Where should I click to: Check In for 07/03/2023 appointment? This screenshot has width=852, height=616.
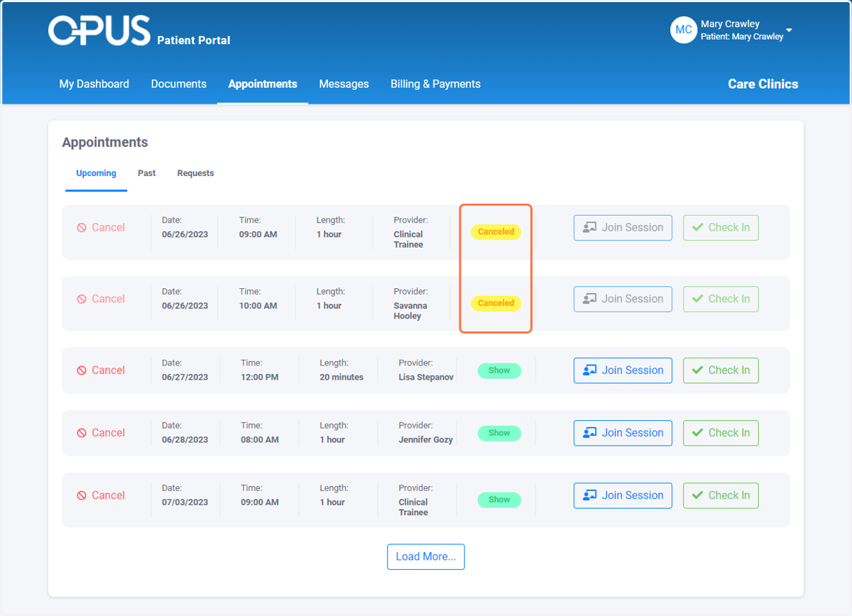pyautogui.click(x=721, y=495)
